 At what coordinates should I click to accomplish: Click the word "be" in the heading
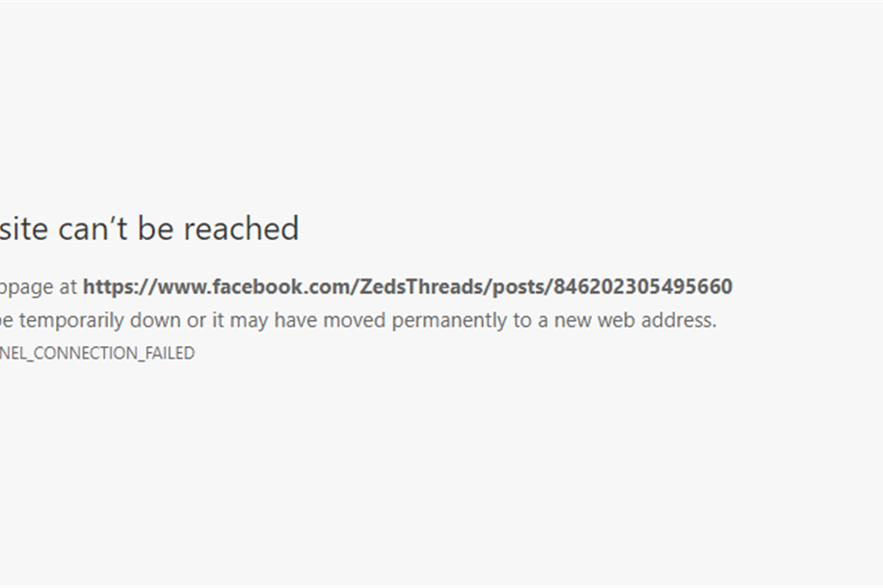tap(156, 228)
